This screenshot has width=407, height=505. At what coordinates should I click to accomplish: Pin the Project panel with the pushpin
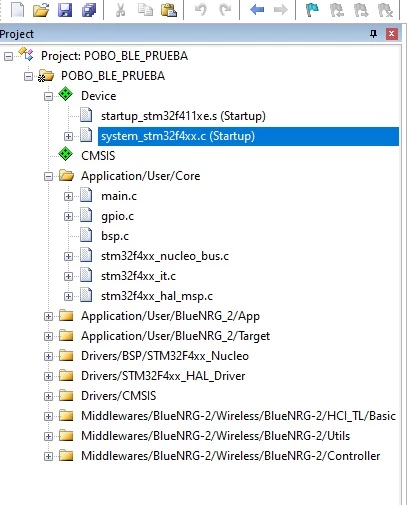374,34
